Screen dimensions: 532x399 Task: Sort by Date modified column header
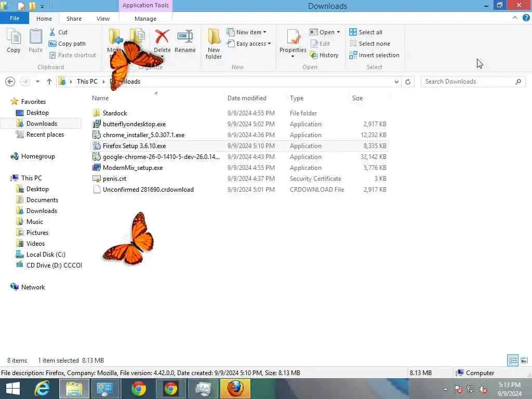(255, 98)
